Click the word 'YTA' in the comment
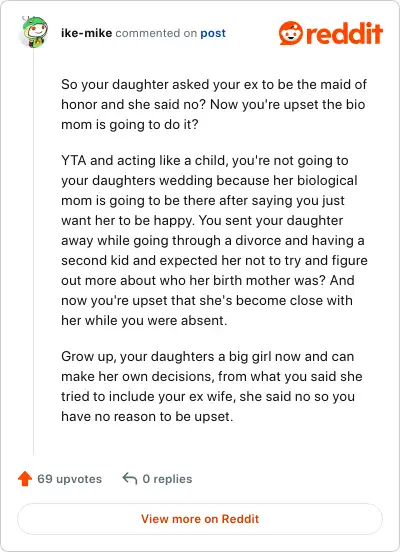The image size is (400, 552). pyautogui.click(x=74, y=161)
